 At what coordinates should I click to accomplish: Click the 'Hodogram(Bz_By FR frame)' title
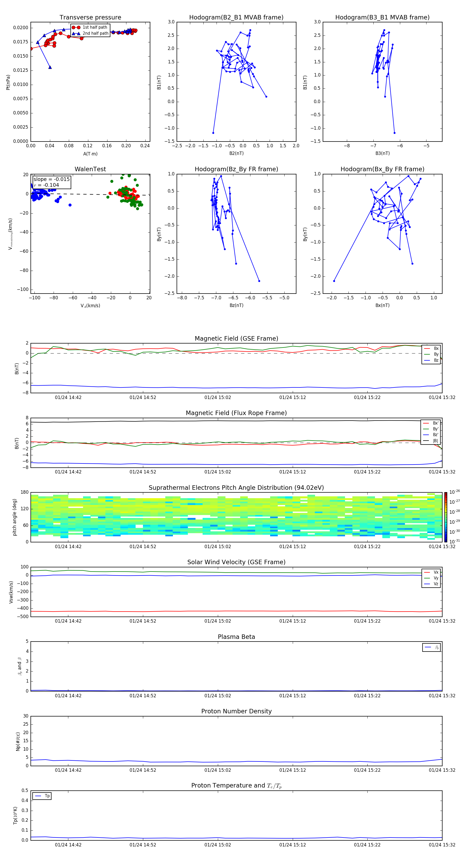coord(236,169)
